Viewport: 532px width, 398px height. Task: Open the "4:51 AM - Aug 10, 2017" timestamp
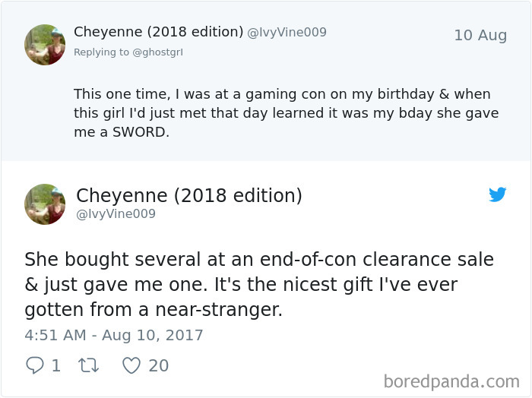(x=114, y=335)
